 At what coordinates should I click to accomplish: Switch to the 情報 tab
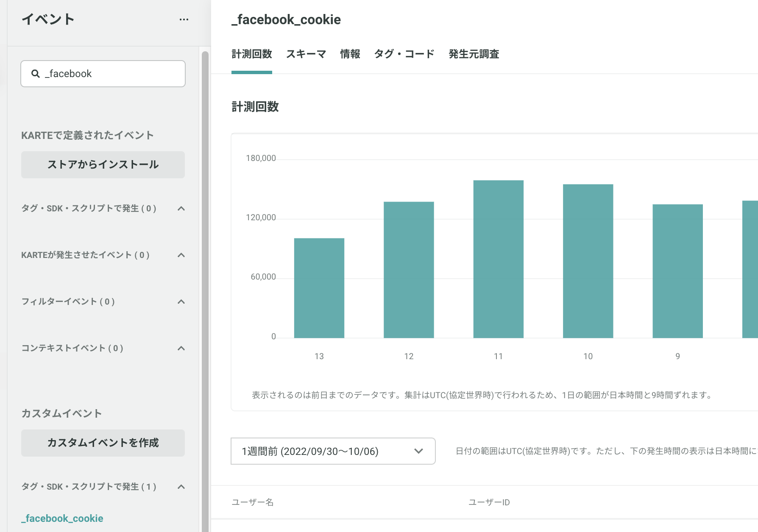click(x=350, y=54)
